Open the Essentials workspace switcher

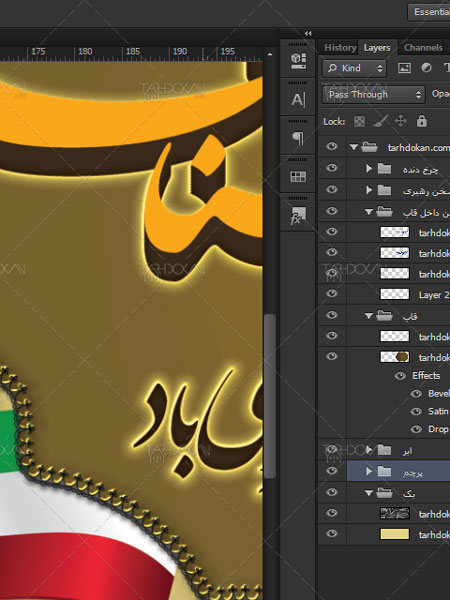(x=429, y=12)
